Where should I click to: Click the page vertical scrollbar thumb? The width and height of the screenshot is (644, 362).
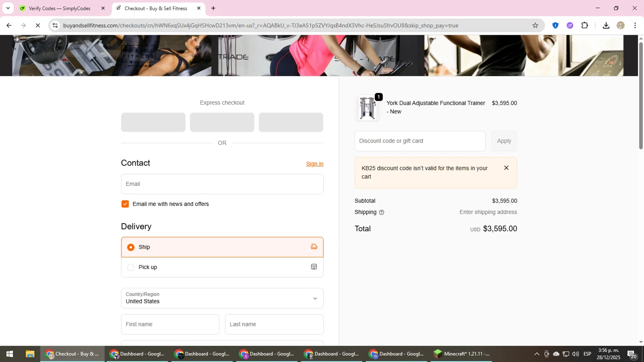641,95
